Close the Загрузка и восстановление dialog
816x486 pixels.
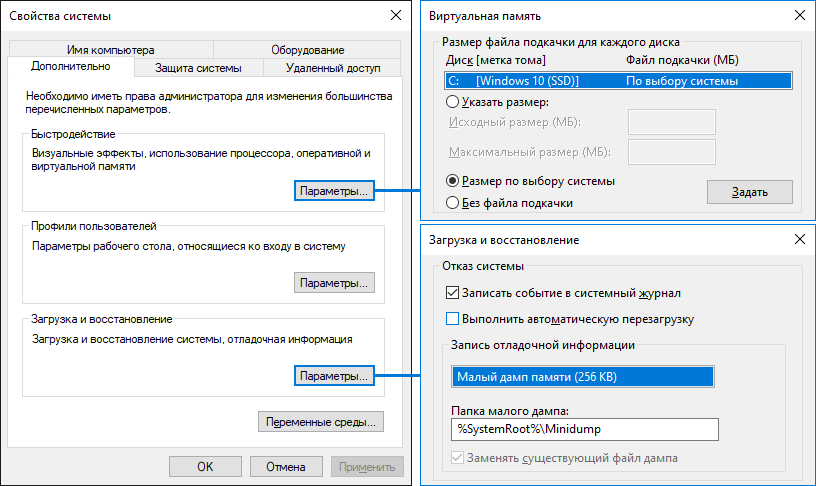click(799, 240)
